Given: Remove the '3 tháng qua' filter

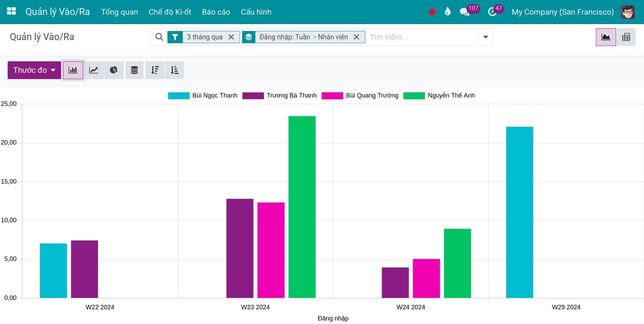Looking at the screenshot, I should click(231, 37).
